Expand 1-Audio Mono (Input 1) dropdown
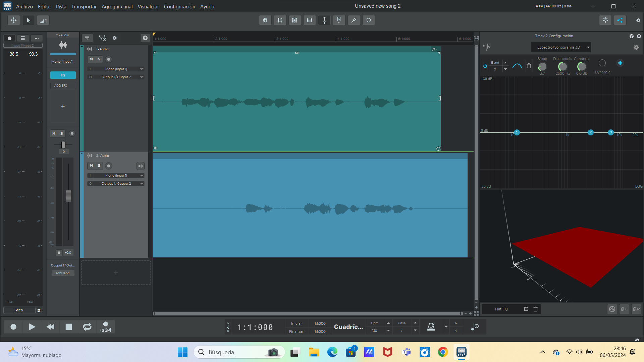644x362 pixels. pos(142,69)
